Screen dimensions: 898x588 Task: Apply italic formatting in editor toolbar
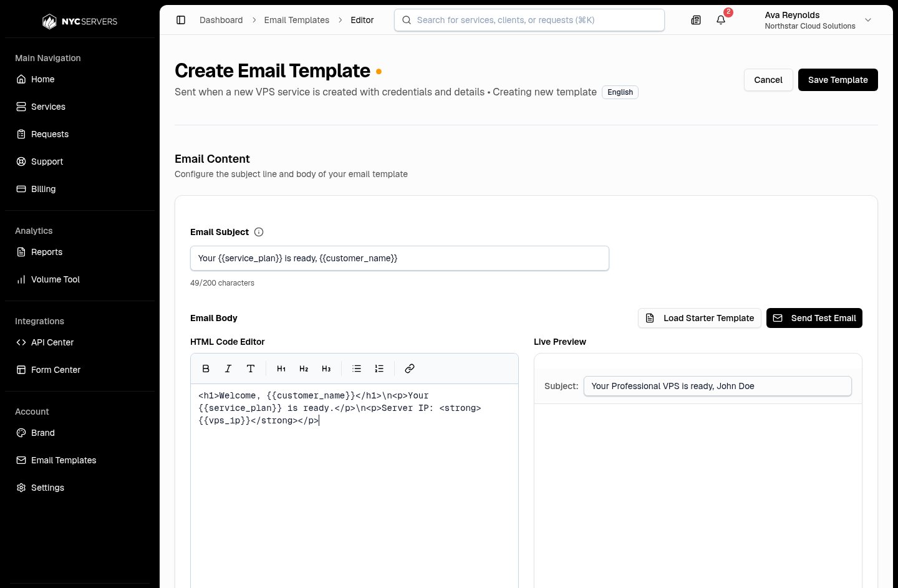[228, 369]
